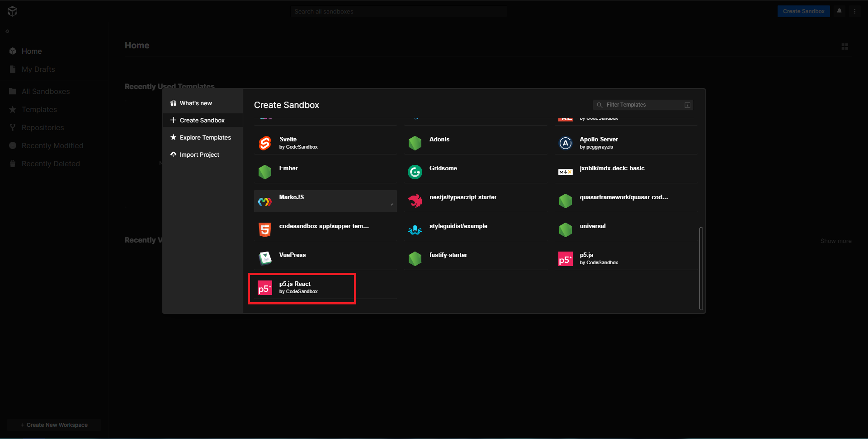The height and width of the screenshot is (439, 868).
Task: Open Import Project section
Action: pos(203,154)
